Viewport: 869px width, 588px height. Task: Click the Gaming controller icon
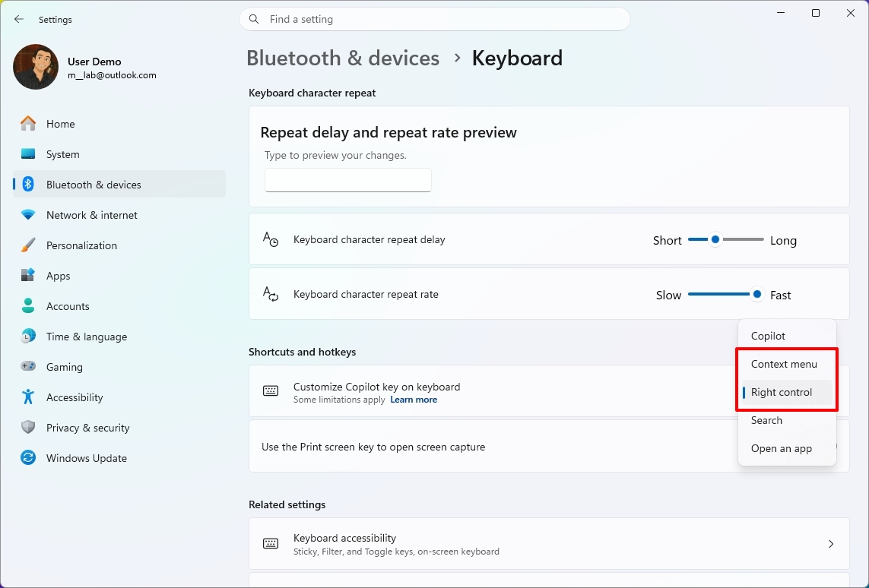click(x=28, y=366)
